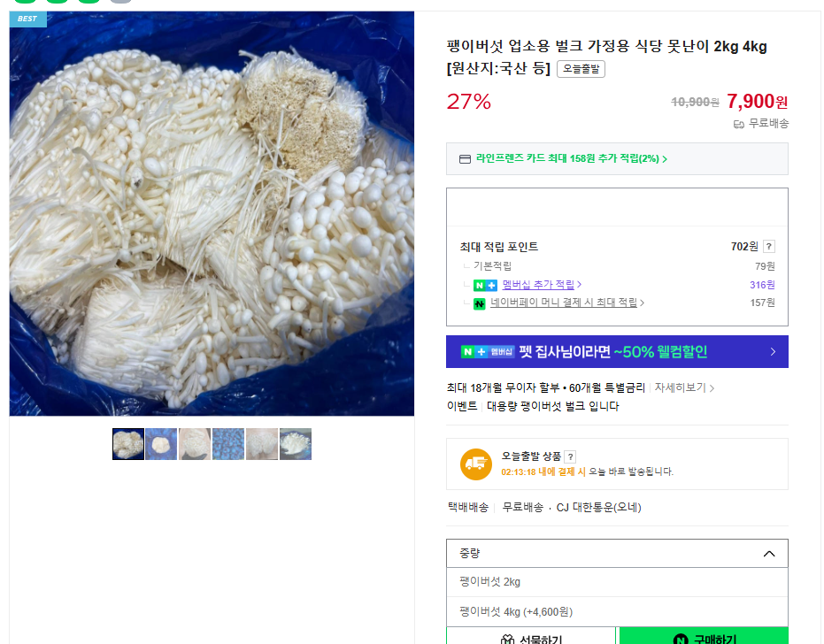Click the arrow on the 펫 집사님 banner

(x=773, y=352)
